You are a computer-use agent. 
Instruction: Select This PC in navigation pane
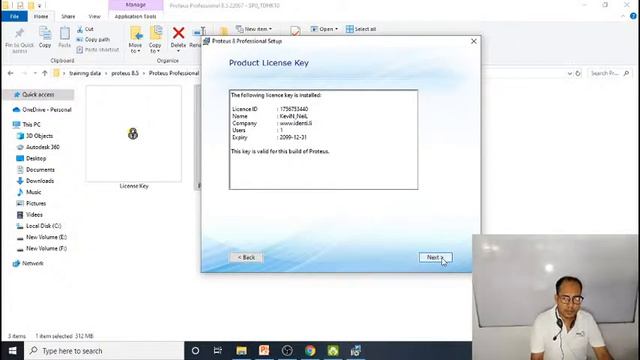click(27, 124)
